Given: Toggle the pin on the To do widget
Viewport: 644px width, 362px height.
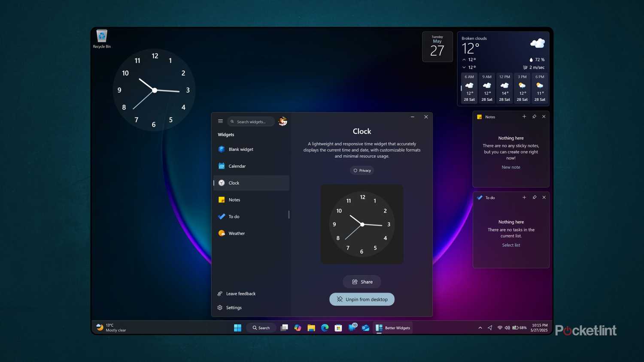Looking at the screenshot, I should pyautogui.click(x=534, y=197).
